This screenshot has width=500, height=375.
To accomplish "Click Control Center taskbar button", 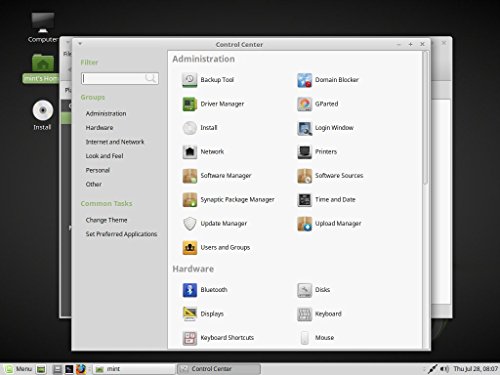I will [x=218, y=369].
